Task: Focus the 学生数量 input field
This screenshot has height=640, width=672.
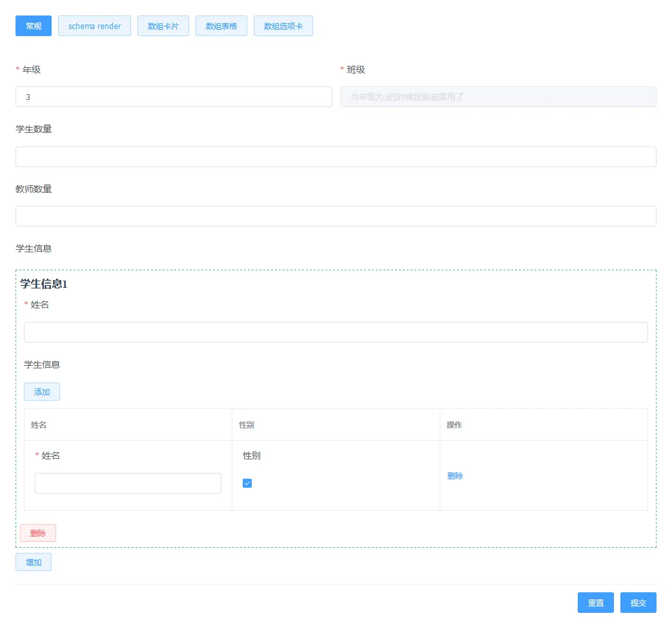Action: coord(336,157)
